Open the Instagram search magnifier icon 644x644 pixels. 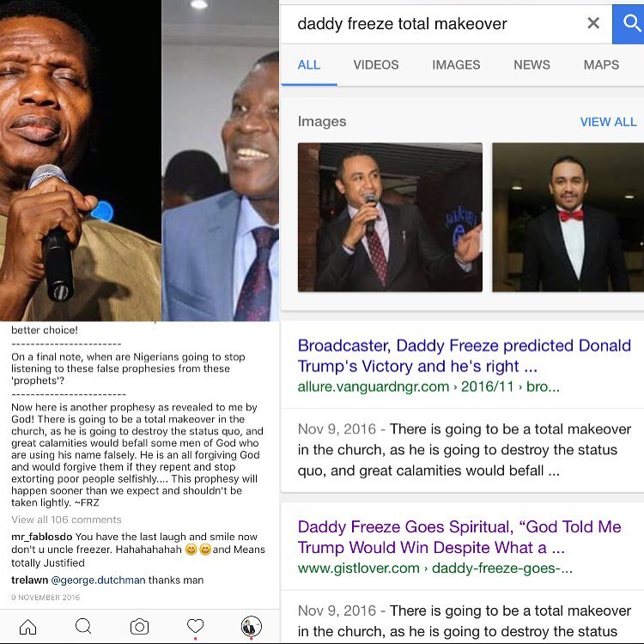coord(83,626)
